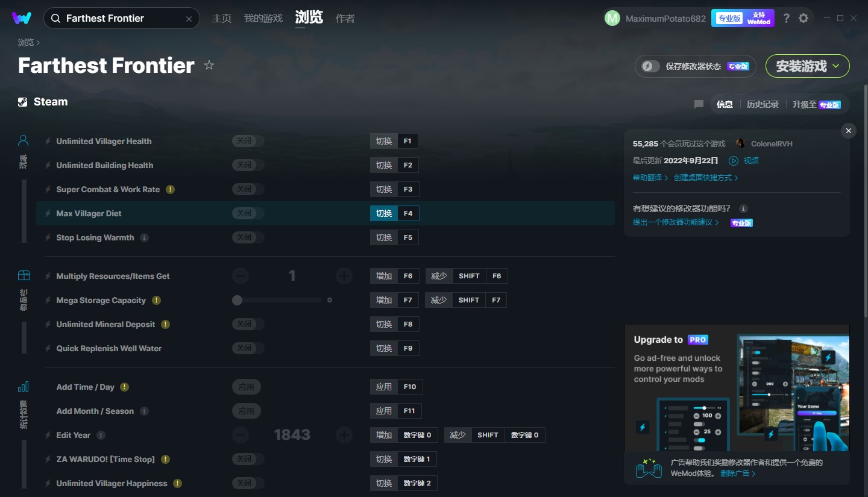
Task: Toggle Super Combat & Work Rate switch
Action: point(248,189)
